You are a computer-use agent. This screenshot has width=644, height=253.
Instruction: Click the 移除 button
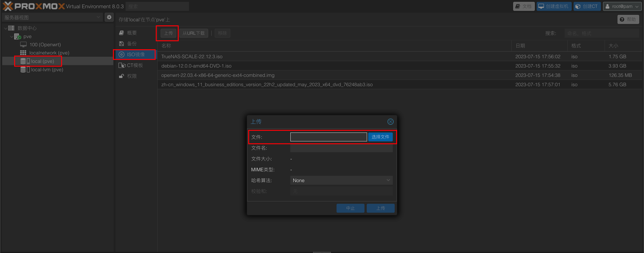pos(222,33)
